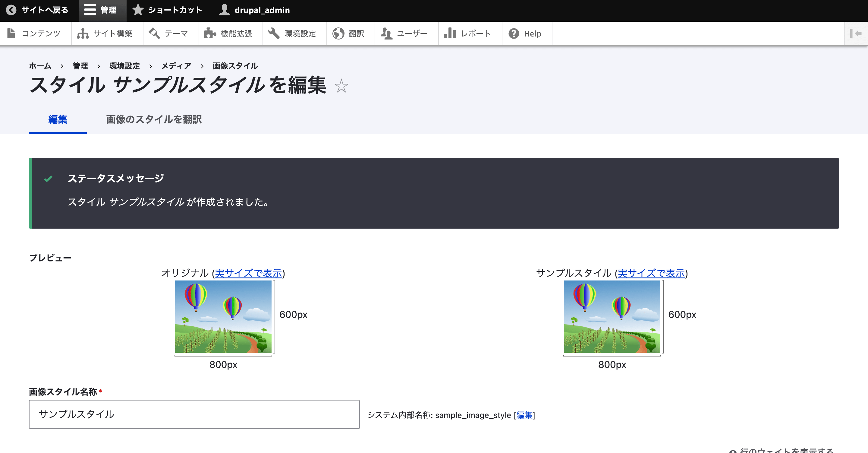
Task: Click the ステータスメッセージ heading
Action: (116, 179)
